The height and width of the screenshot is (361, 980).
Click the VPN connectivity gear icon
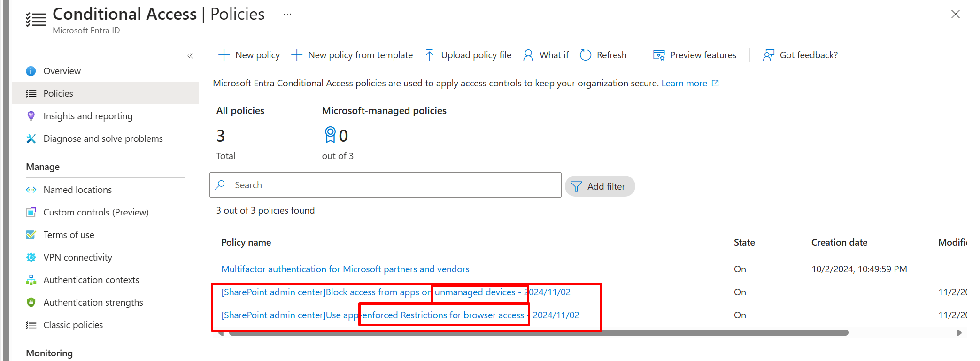(31, 257)
